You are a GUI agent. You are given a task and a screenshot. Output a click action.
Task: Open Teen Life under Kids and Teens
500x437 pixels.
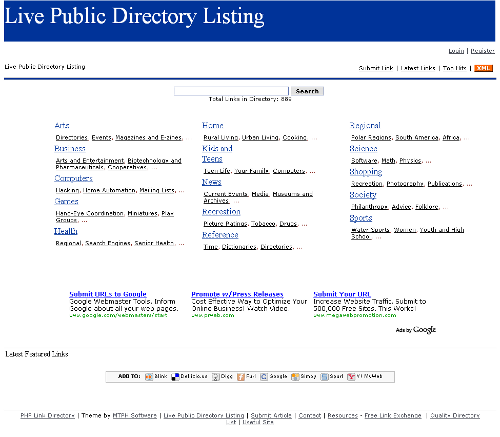pyautogui.click(x=217, y=171)
